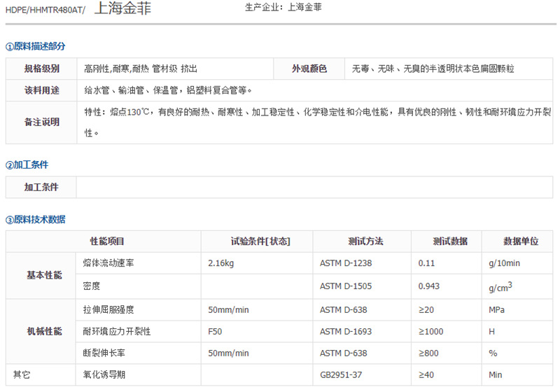Click the ASTM D-1238 method cell
The image size is (560, 392).
click(362, 263)
